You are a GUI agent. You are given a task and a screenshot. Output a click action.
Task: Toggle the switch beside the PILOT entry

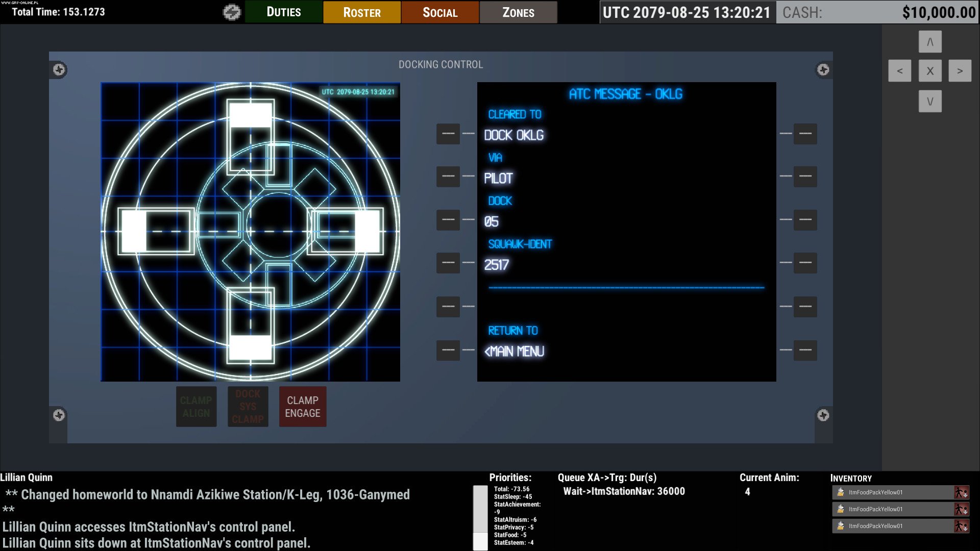(x=448, y=177)
